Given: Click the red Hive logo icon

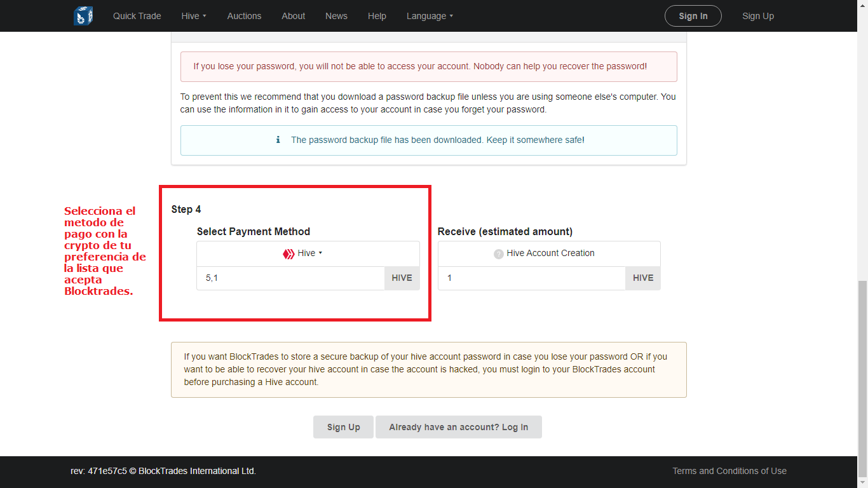Looking at the screenshot, I should click(288, 254).
